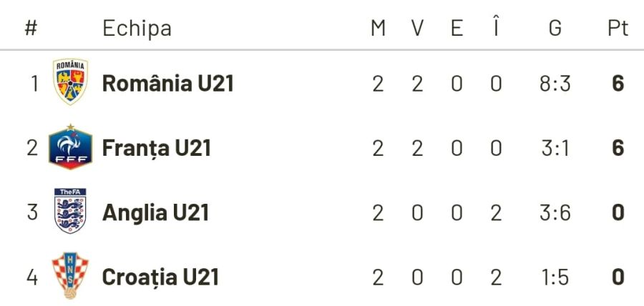The image size is (644, 306).
Task: Open the Franța U21 team link
Action: [157, 148]
